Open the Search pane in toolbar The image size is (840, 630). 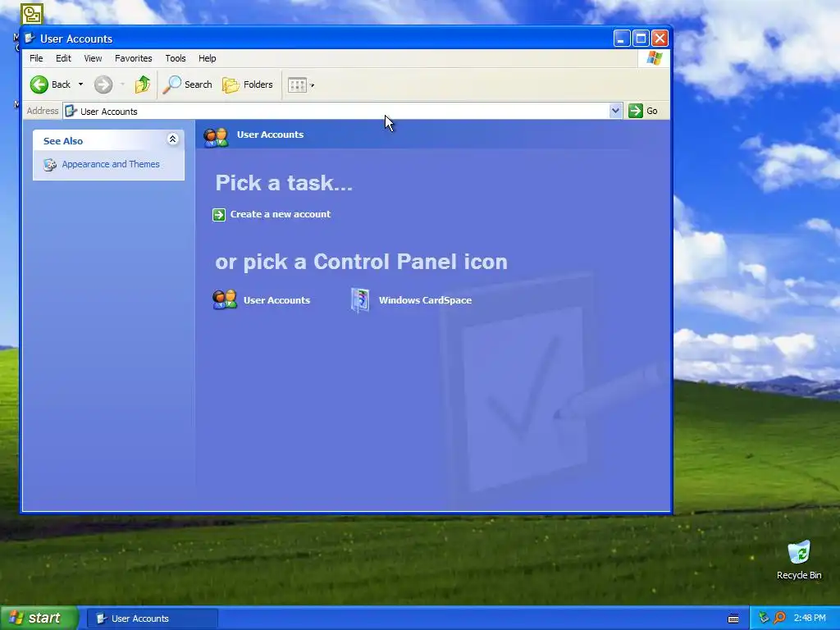coord(188,84)
